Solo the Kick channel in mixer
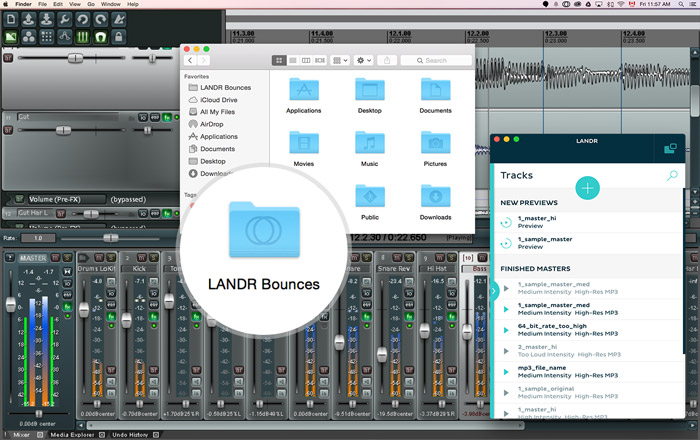Screen dimensions: 700x440 click(x=153, y=258)
